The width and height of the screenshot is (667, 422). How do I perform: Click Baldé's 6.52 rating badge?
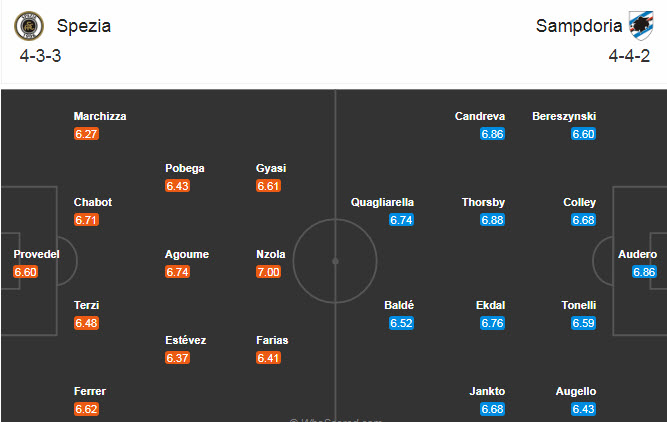click(401, 323)
